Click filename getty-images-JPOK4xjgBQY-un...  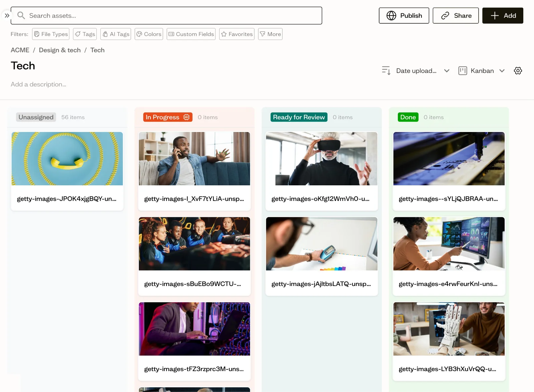tap(67, 199)
